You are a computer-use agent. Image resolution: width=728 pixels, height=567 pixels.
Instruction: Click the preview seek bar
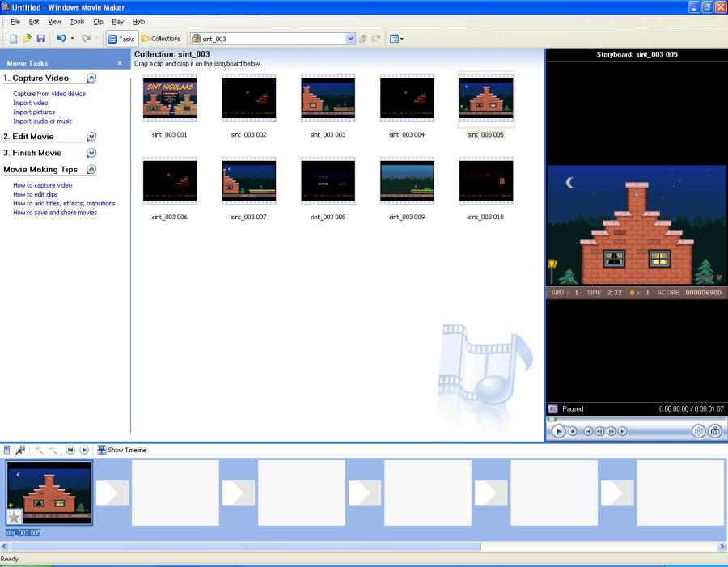pos(636,419)
